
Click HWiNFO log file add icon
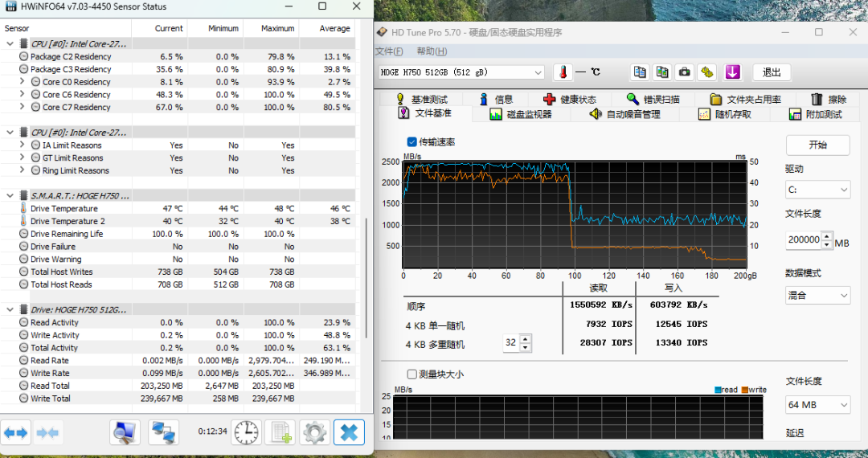(280, 432)
